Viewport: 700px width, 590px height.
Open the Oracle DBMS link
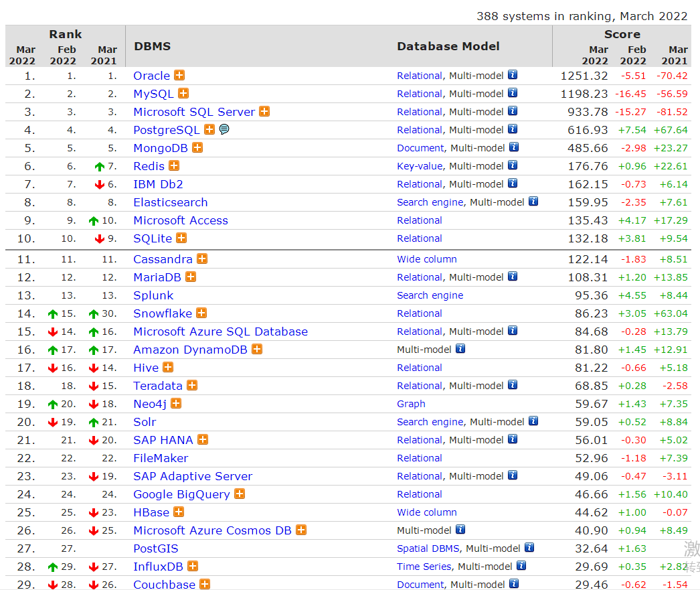point(151,76)
